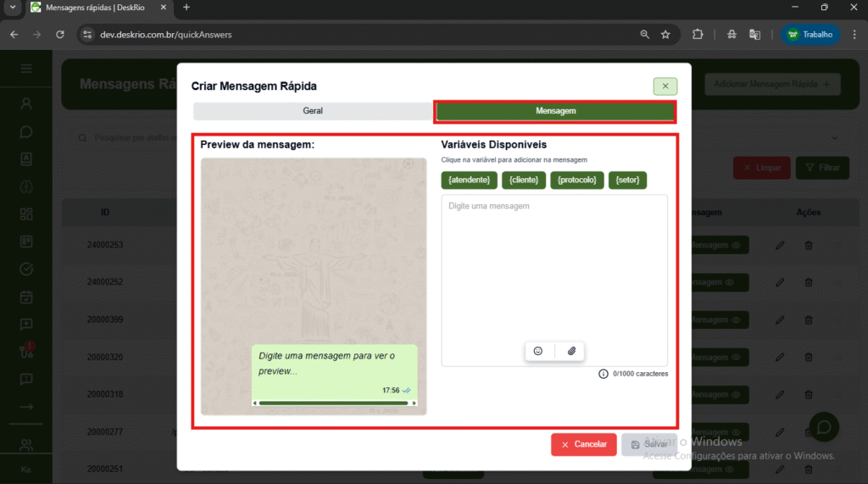Select the Mensagem tab

click(x=555, y=111)
